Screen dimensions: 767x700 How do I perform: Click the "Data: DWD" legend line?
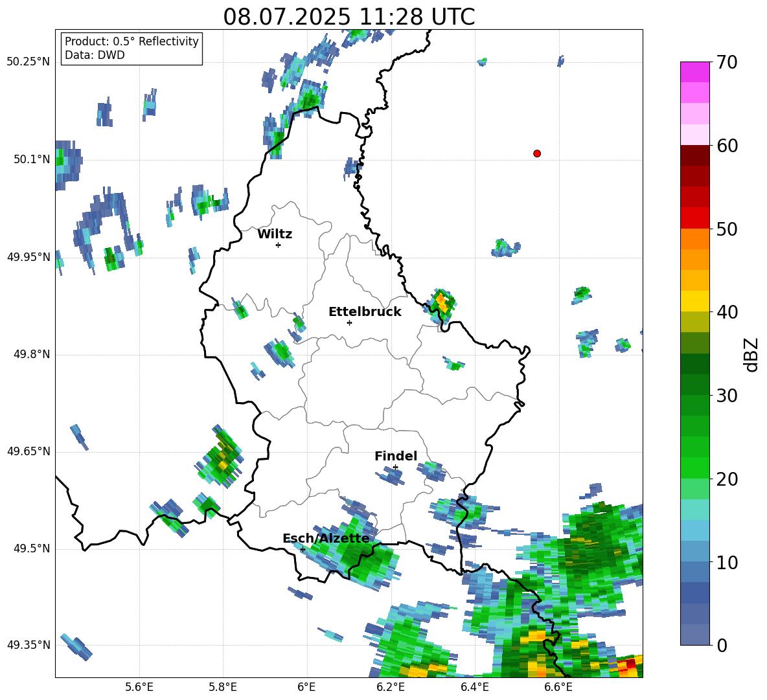(95, 55)
